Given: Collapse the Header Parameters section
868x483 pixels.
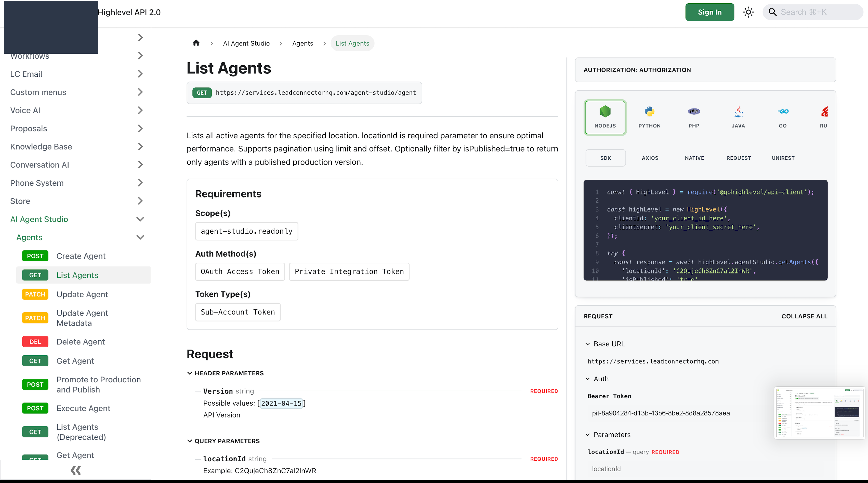Looking at the screenshot, I should point(189,373).
